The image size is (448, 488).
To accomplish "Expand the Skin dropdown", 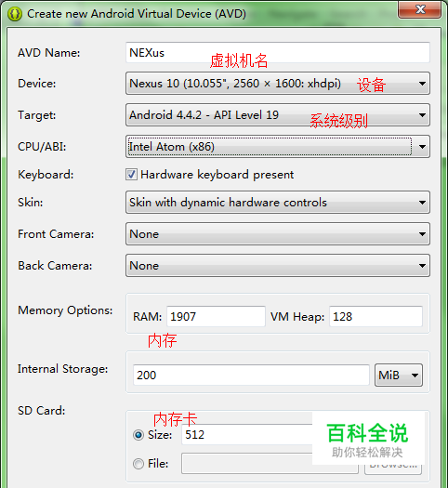I will pos(278,203).
